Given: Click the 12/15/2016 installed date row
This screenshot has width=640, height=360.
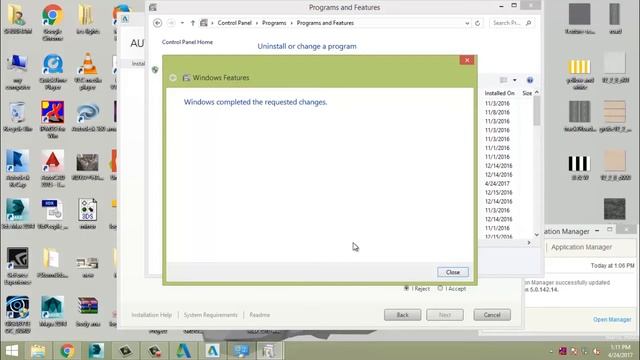Looking at the screenshot, I should click(498, 193).
